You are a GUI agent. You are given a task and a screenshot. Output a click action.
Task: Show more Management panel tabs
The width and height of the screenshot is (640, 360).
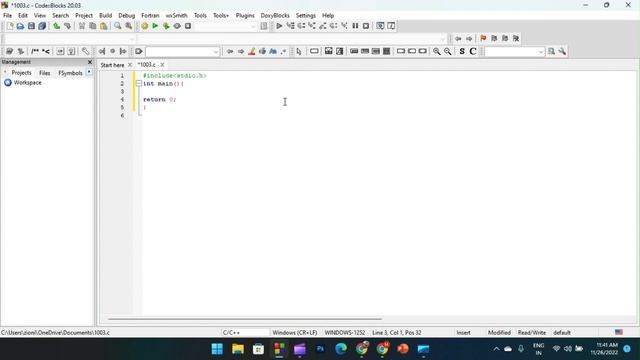tap(89, 72)
